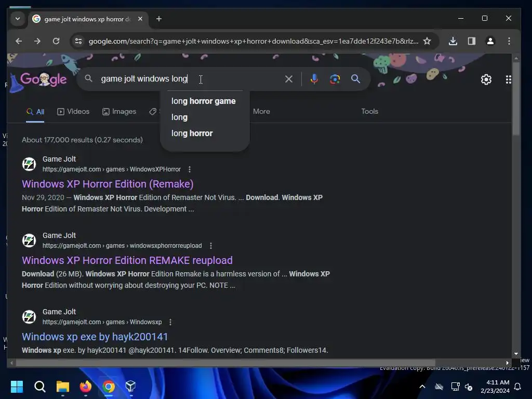Open Windows xp exe by hayk200141 result

click(x=95, y=337)
